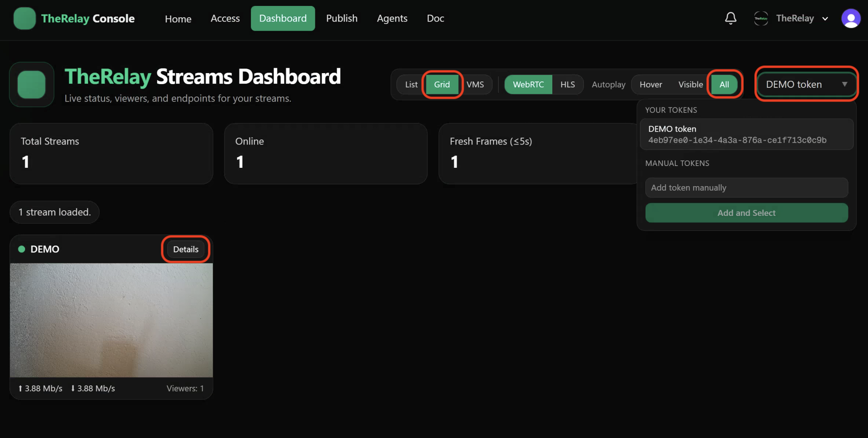Click the token ID 4eb97ee0-1e34-4a3a text
Image resolution: width=868 pixels, height=438 pixels.
737,140
